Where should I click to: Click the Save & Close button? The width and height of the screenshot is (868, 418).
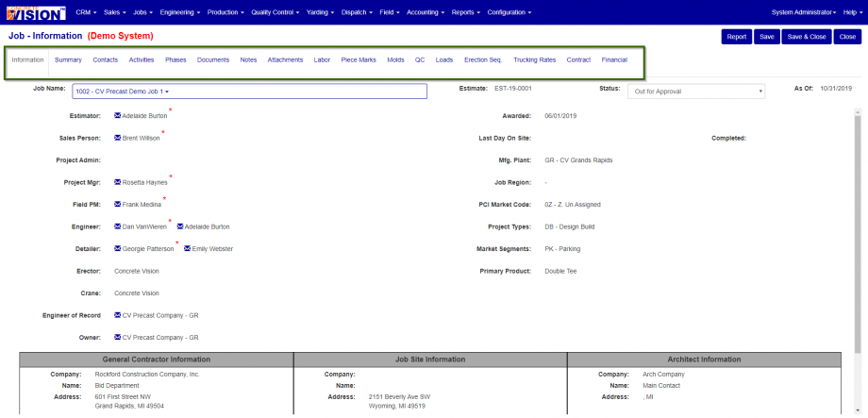pos(806,37)
